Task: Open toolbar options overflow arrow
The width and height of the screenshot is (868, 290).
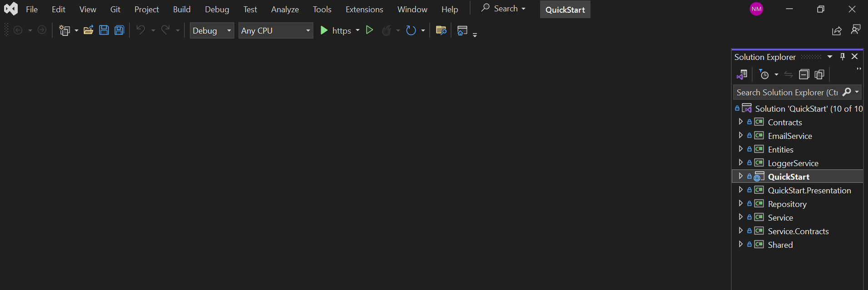Action: coord(475,34)
